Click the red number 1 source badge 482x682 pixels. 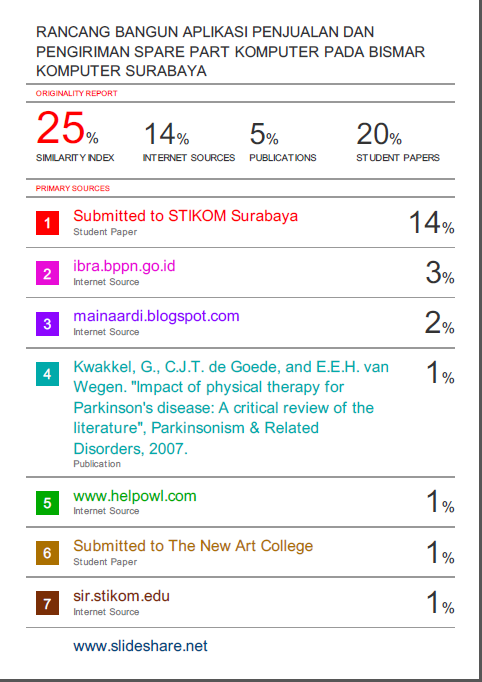tap(47, 223)
